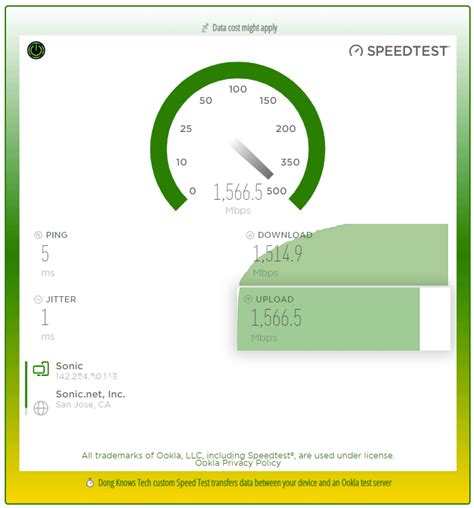The height and width of the screenshot is (508, 474).
Task: Click the jitter circle icon
Action: pos(38,299)
